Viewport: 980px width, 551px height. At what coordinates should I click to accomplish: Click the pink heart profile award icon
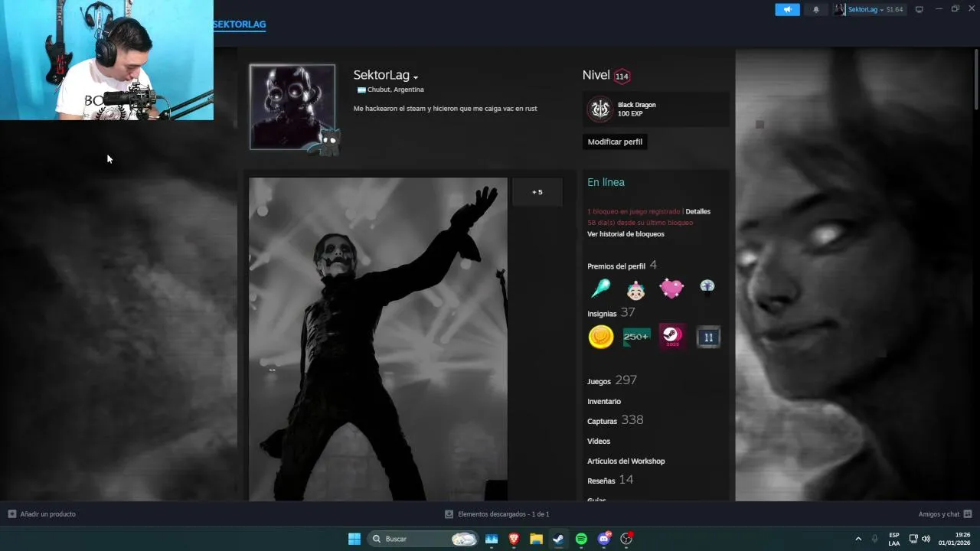click(671, 289)
